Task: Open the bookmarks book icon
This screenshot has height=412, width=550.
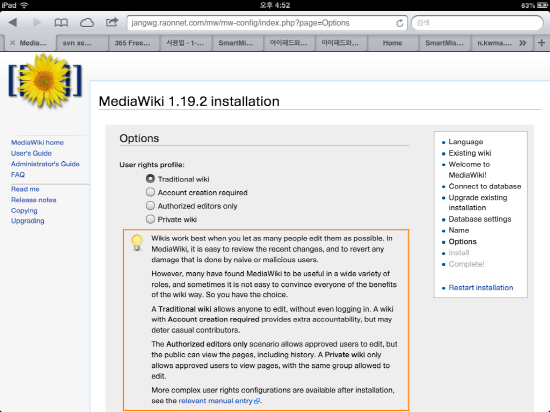Action: coord(61,23)
